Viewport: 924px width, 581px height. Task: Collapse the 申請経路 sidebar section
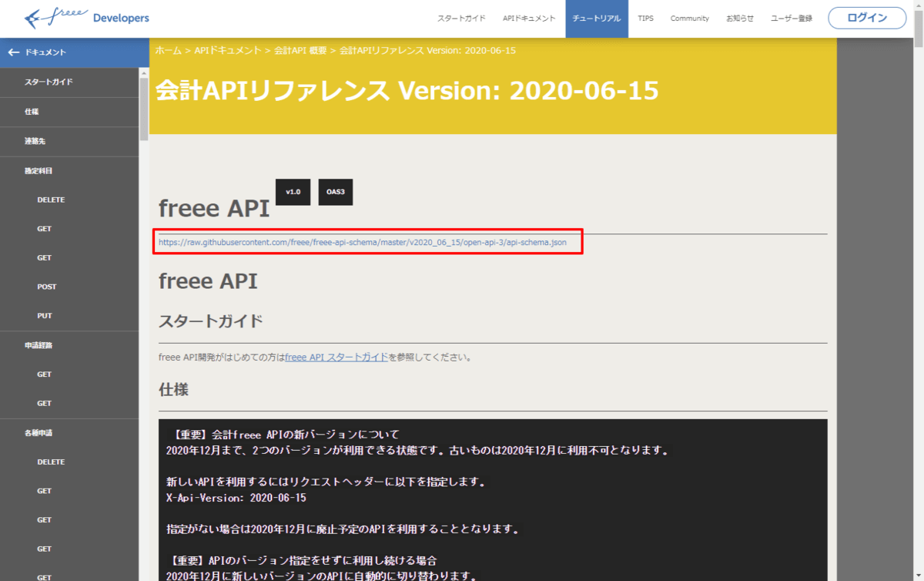pos(69,345)
